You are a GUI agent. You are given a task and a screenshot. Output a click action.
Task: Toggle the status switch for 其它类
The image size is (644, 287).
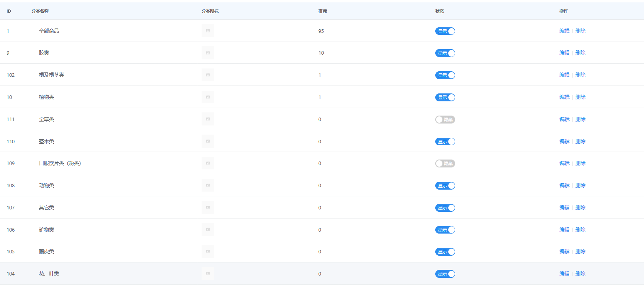445,208
